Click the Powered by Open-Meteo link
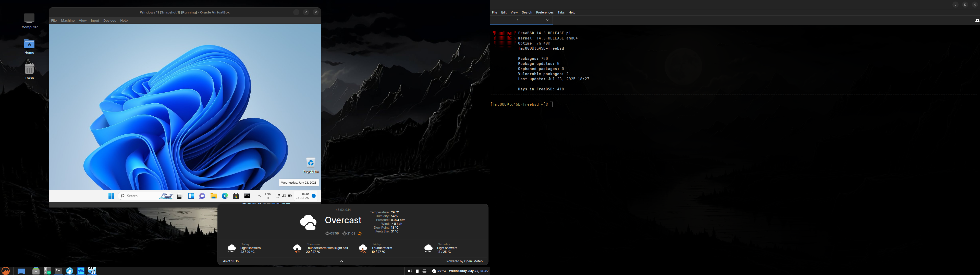The height and width of the screenshot is (275, 980). (x=464, y=261)
